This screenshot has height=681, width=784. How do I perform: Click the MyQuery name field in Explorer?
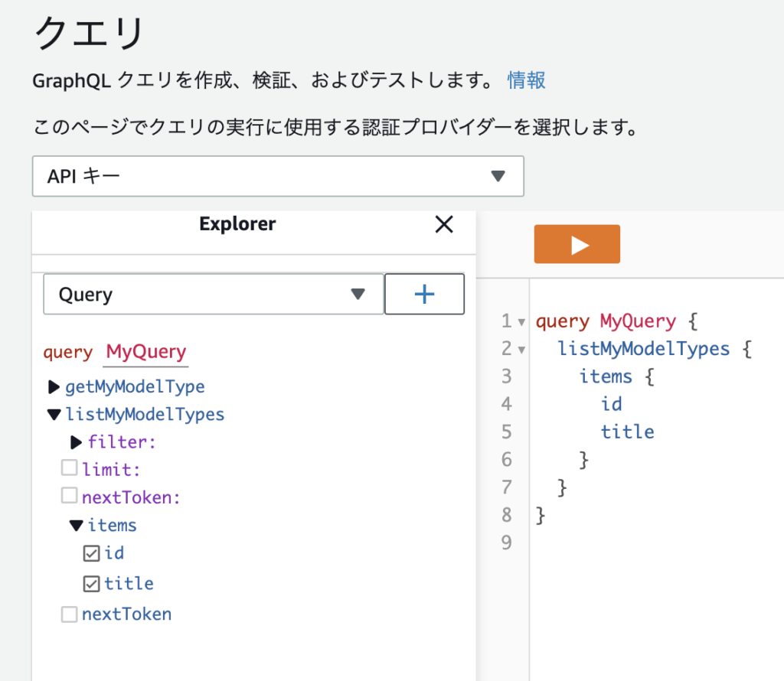145,352
